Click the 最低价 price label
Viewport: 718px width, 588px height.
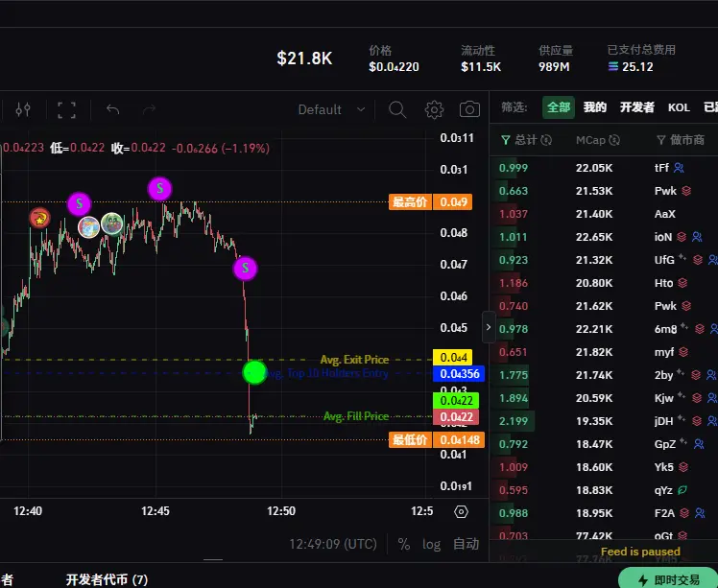(x=410, y=439)
